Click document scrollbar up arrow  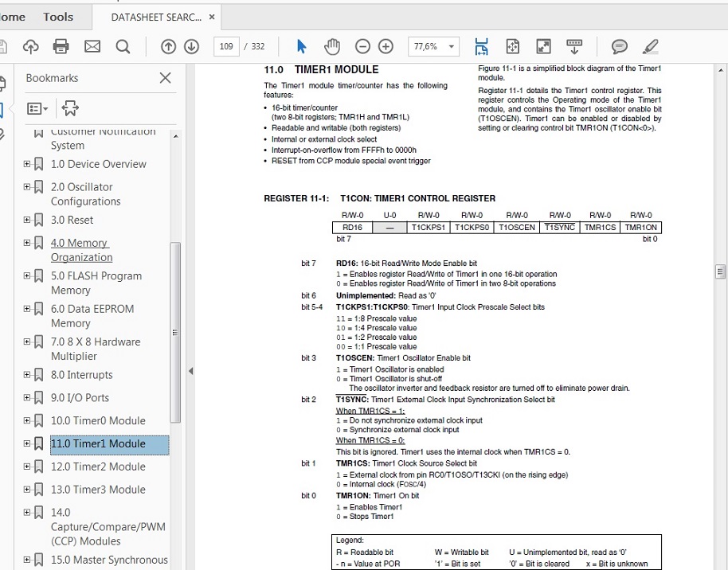(x=721, y=71)
